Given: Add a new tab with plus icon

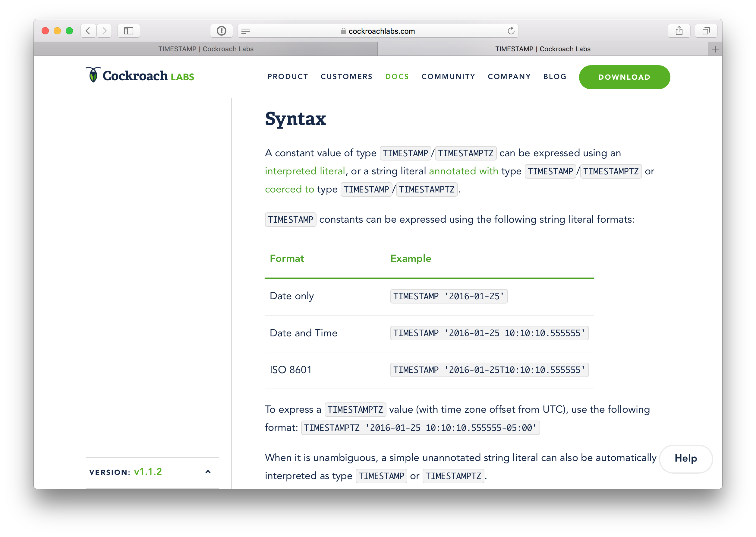Looking at the screenshot, I should click(x=715, y=49).
